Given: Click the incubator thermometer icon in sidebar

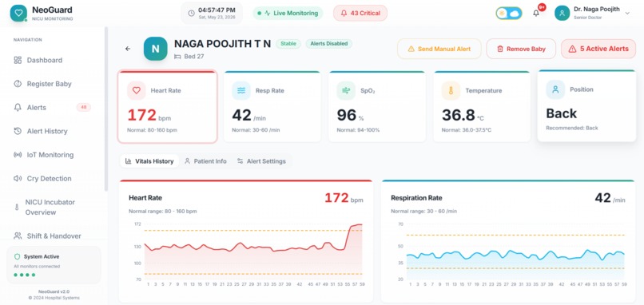Looking at the screenshot, I should [17, 208].
